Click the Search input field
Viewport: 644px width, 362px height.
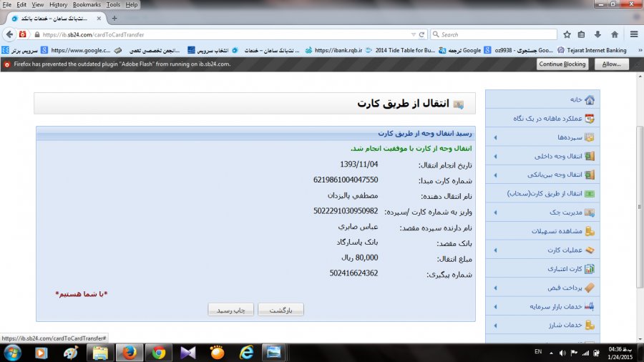(494, 34)
